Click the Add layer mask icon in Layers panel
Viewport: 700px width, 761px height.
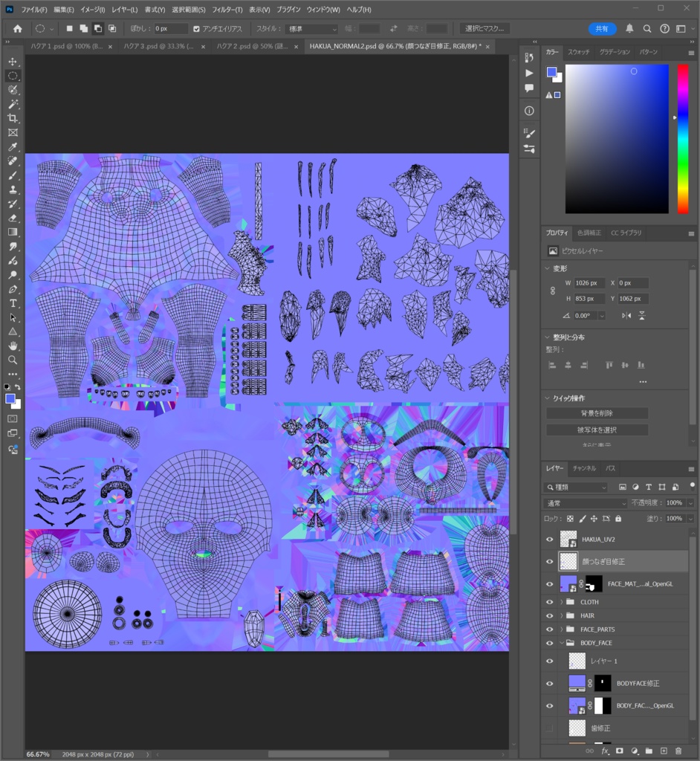(x=619, y=751)
